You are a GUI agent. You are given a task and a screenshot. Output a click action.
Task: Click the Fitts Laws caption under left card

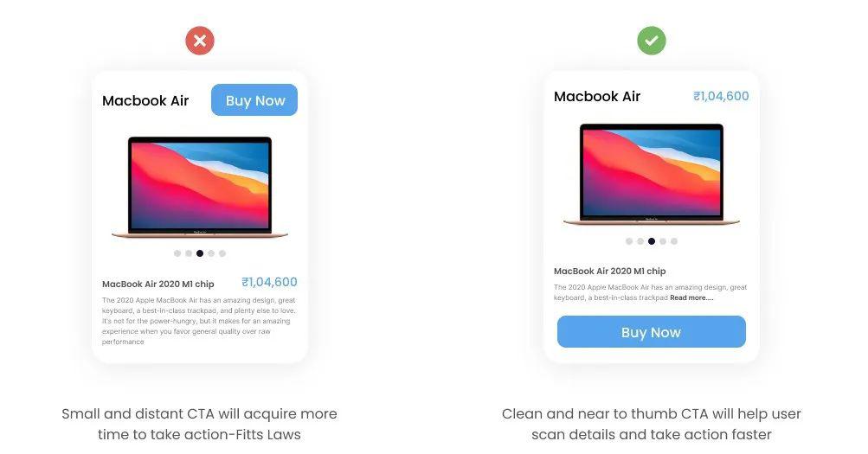click(199, 424)
